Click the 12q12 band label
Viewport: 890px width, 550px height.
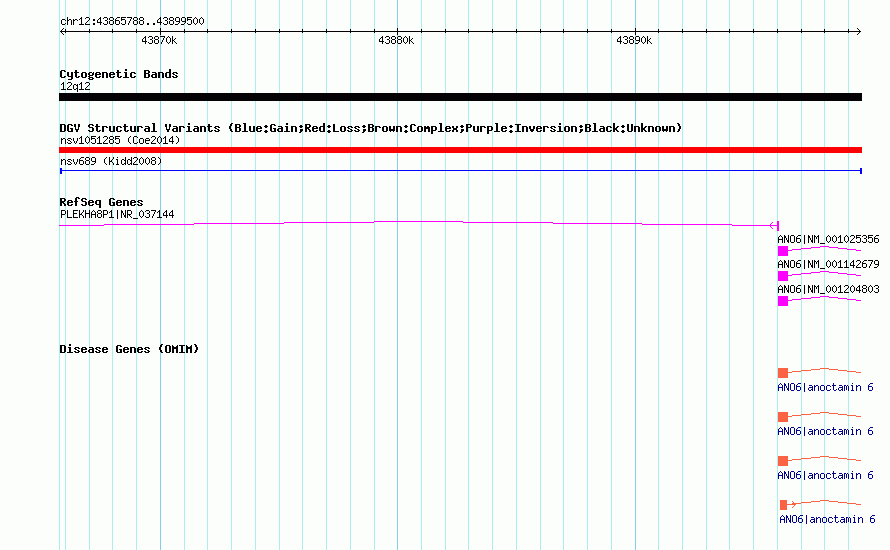(x=75, y=86)
